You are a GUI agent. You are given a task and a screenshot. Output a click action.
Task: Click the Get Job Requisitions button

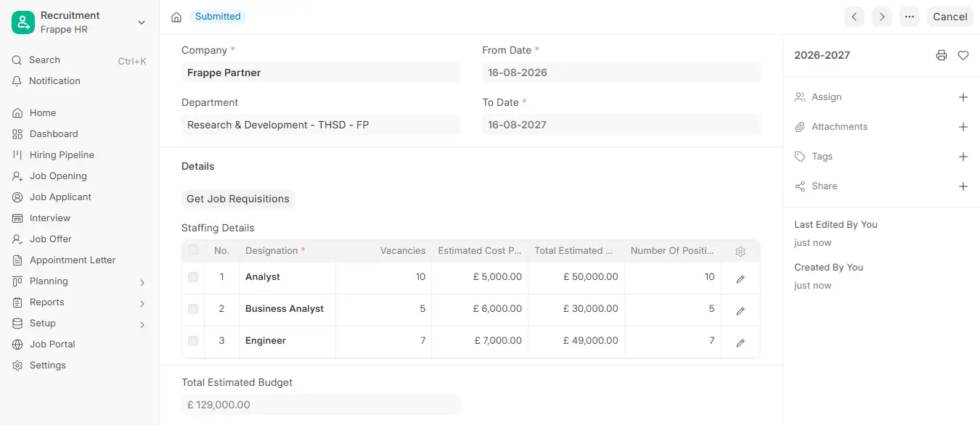coord(238,199)
